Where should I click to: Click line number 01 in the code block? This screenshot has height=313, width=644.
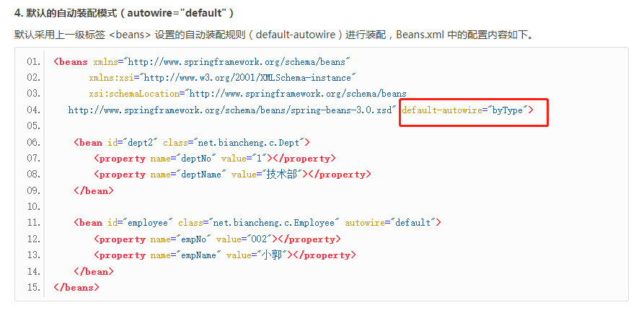point(33,62)
